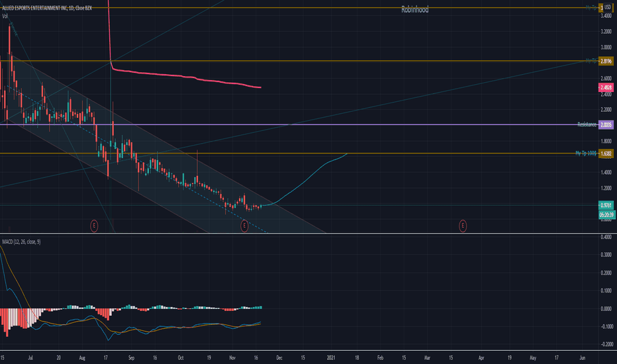
Task: Select the Vol indicator label
Action: [x=5, y=16]
